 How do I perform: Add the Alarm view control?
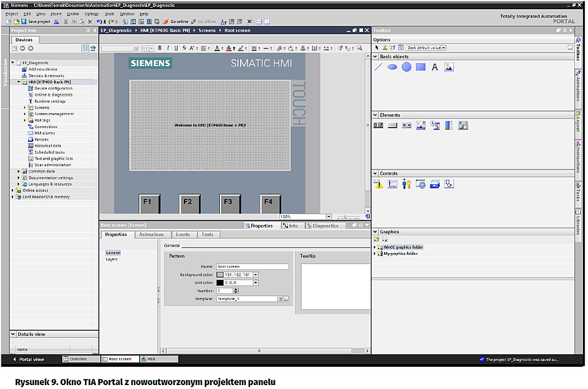coord(379,184)
